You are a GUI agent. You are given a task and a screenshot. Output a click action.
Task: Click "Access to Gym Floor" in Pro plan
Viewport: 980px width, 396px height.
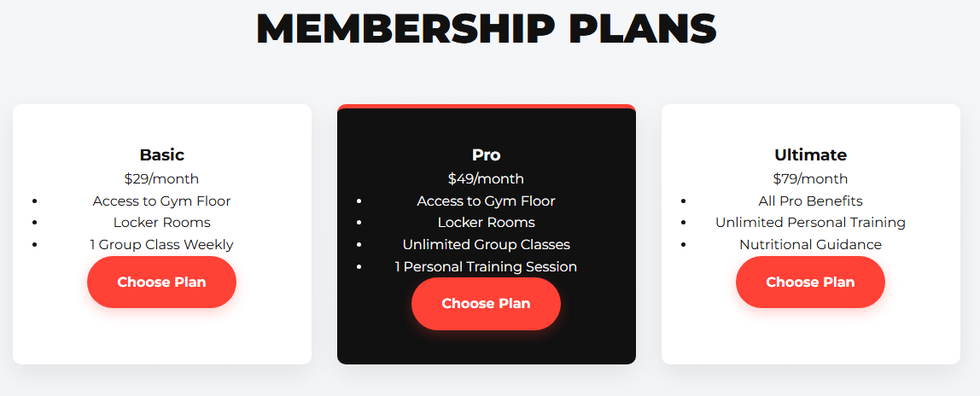486,201
